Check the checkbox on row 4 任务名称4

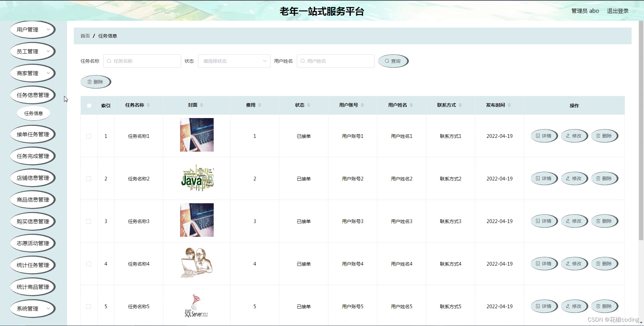[x=89, y=264]
